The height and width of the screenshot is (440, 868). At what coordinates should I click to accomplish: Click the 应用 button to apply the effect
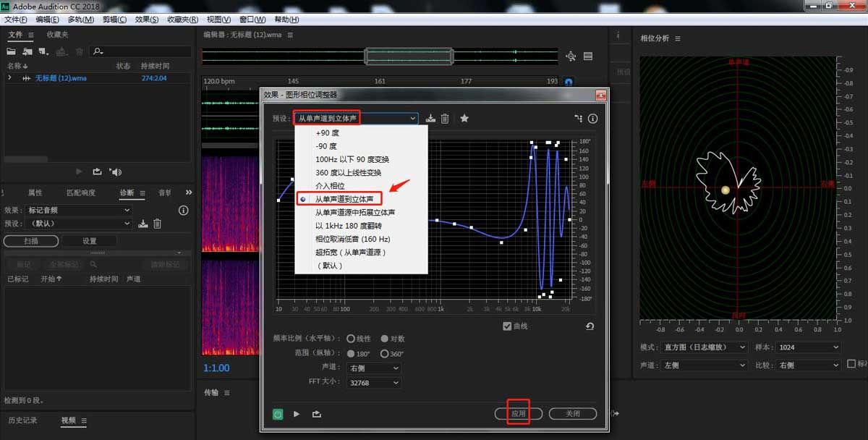pyautogui.click(x=517, y=413)
